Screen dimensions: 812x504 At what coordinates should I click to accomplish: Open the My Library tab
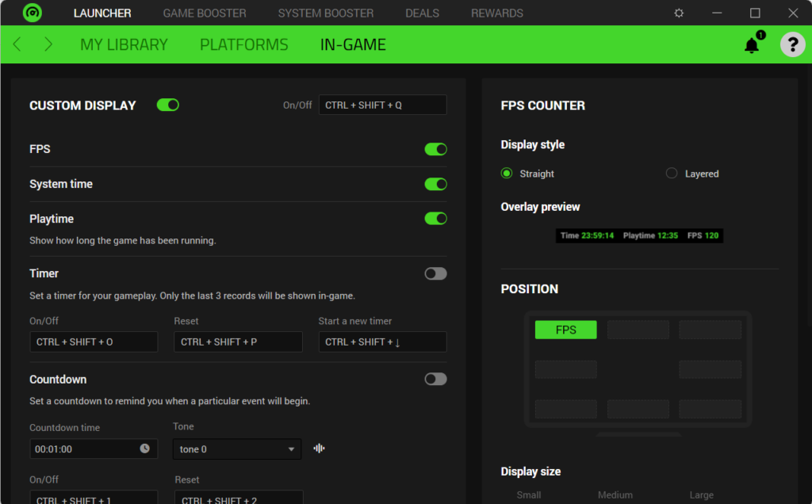click(124, 45)
